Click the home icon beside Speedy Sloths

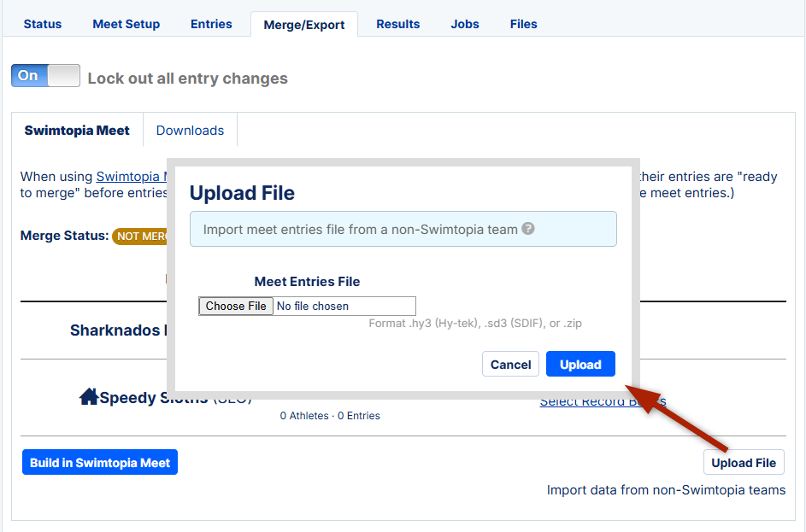(89, 396)
